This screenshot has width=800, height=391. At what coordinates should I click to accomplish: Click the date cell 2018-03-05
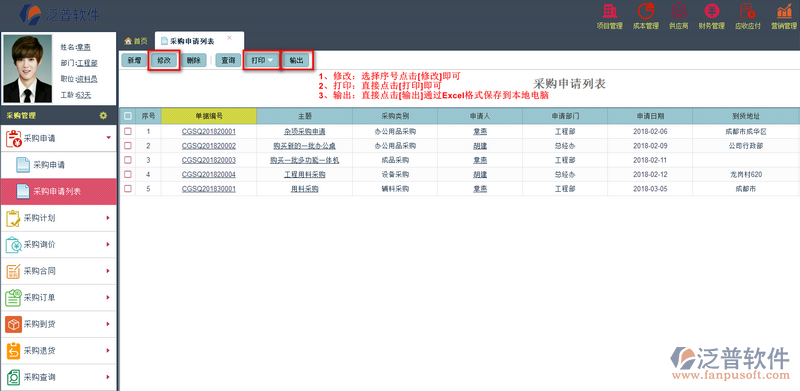pos(650,188)
